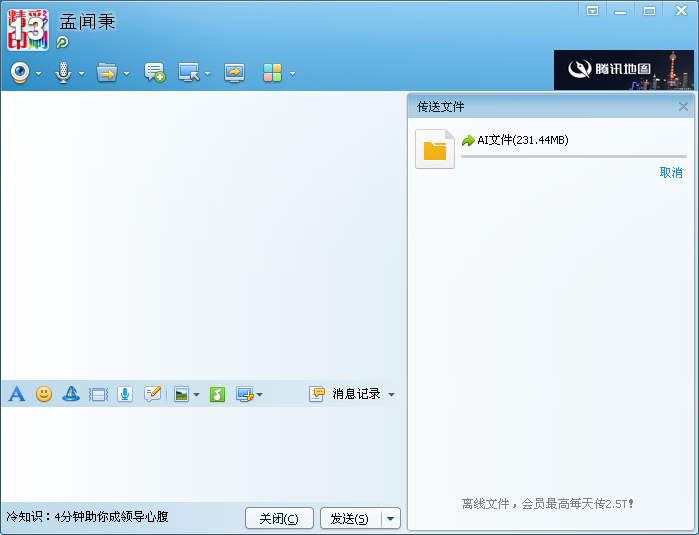
Task: Click contact name 孟闻秉
Action: [87, 22]
